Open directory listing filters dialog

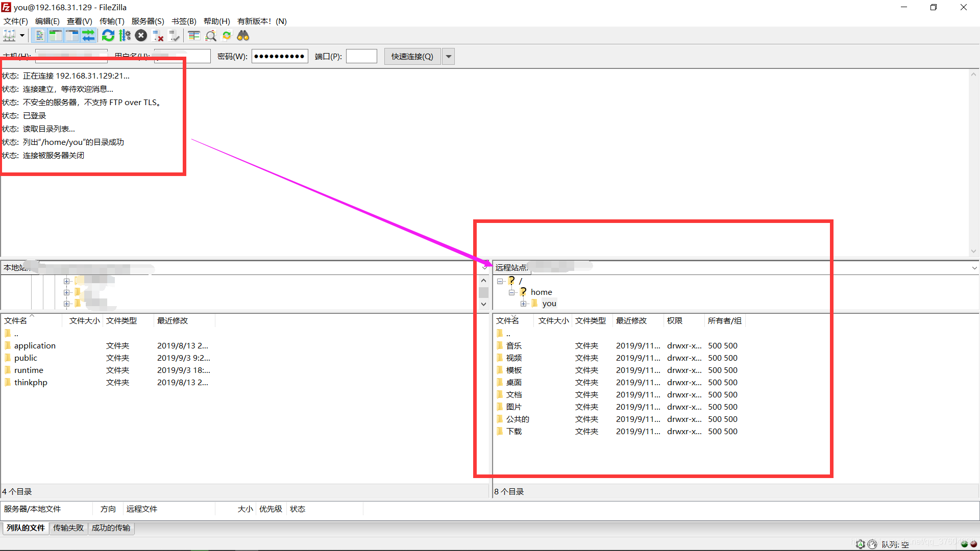click(194, 36)
